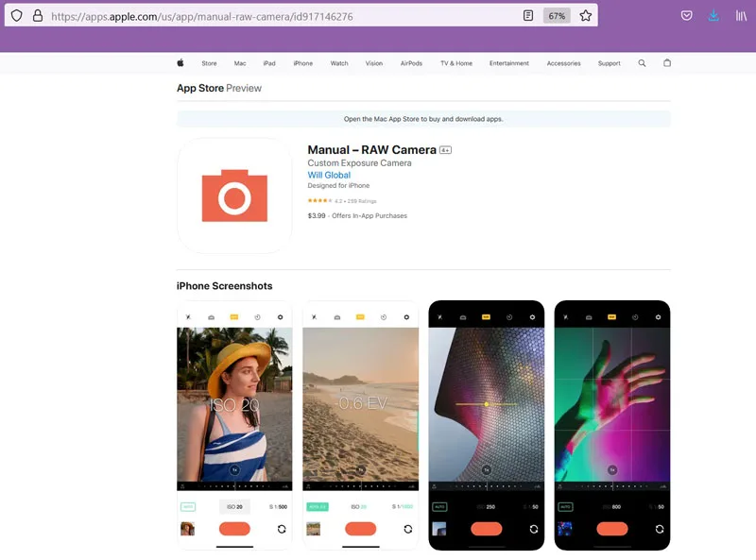The height and width of the screenshot is (560, 756).
Task: Open the Mac menu item
Action: tap(240, 63)
